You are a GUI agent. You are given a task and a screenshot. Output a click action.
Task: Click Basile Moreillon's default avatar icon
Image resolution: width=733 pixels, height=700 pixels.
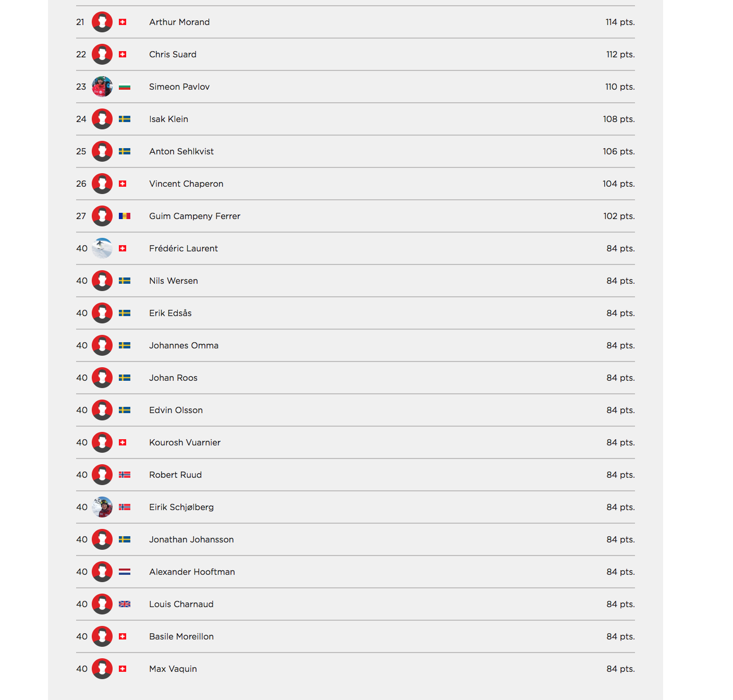click(x=102, y=636)
